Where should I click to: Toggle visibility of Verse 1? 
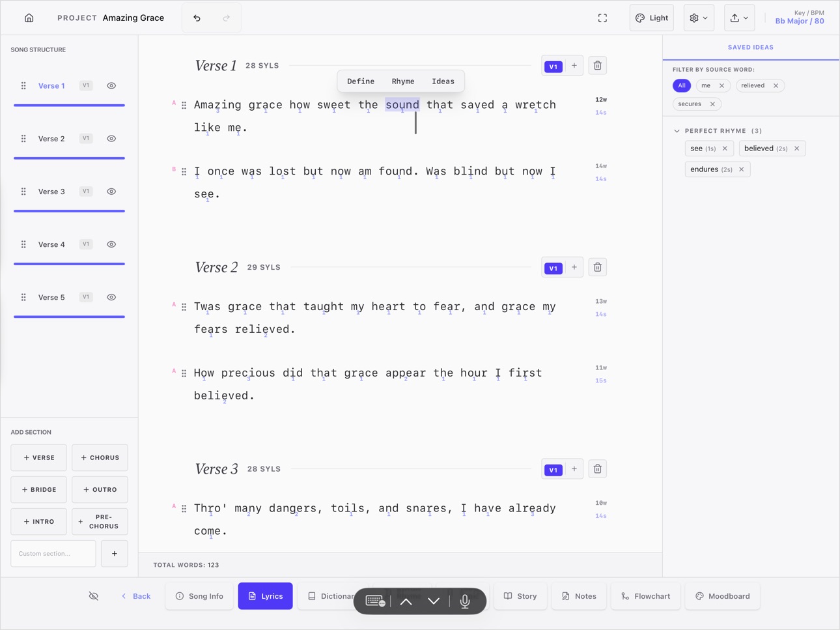click(x=111, y=86)
